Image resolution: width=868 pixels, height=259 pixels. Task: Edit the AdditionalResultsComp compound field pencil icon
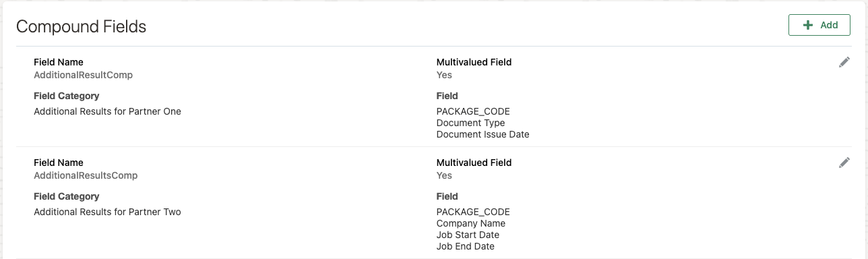844,163
